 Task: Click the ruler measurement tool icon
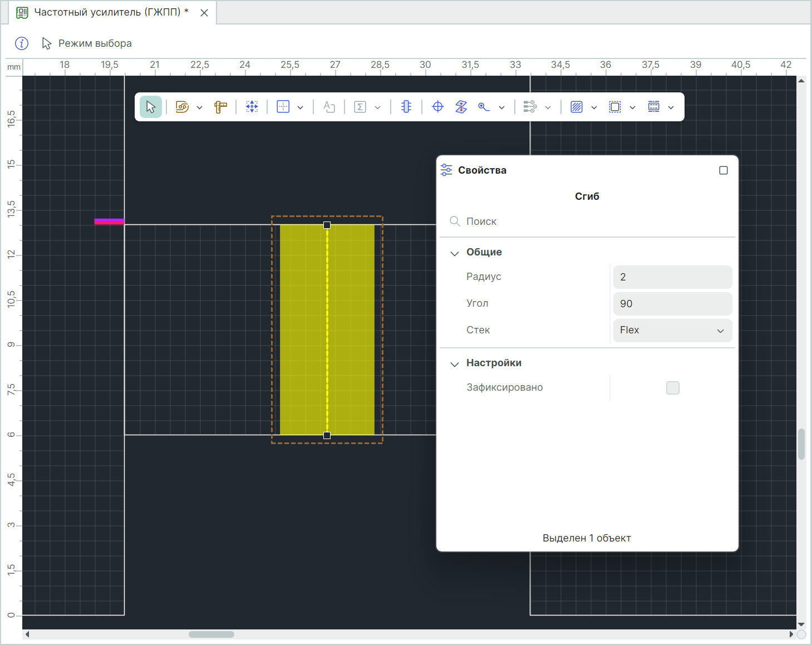point(220,107)
